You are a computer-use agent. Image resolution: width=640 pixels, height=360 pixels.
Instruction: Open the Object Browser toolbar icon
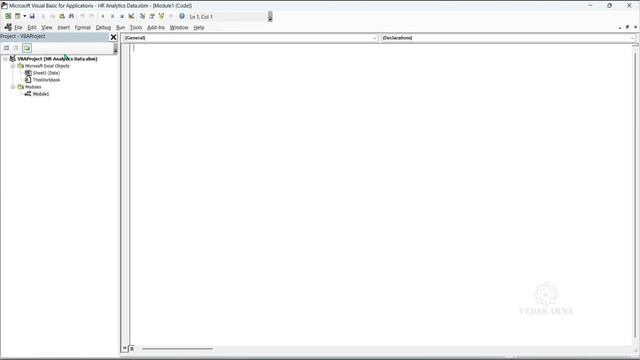pos(161,16)
